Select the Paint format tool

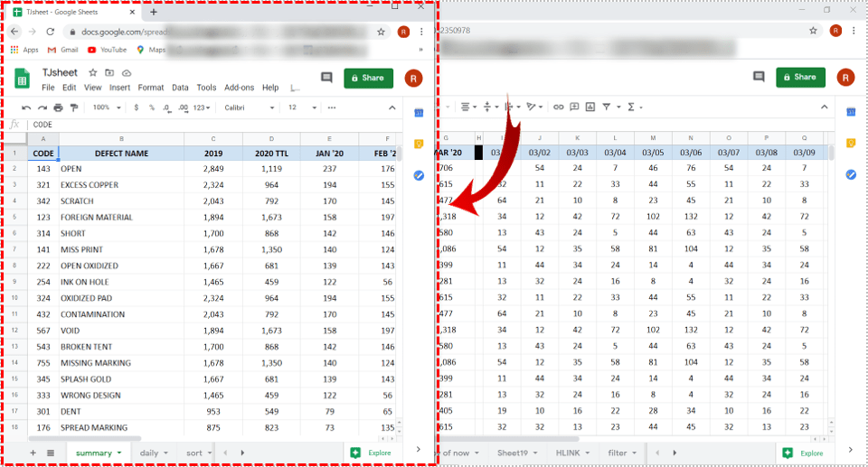click(73, 107)
